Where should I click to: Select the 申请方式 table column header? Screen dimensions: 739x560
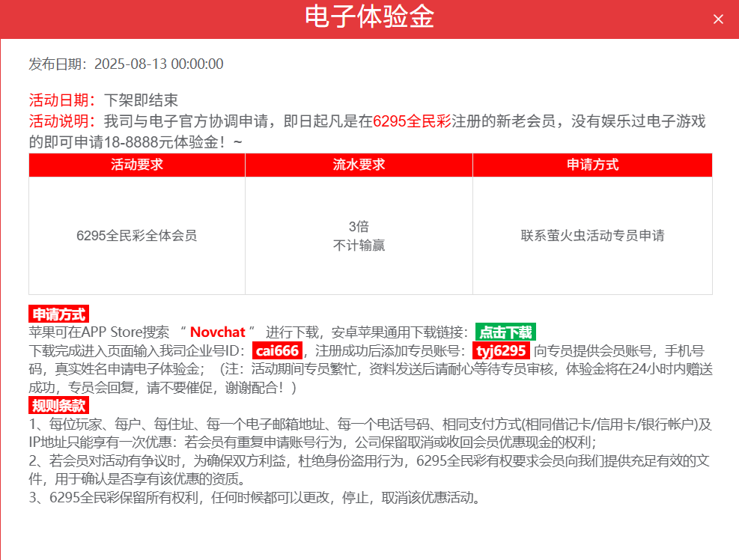pos(592,165)
